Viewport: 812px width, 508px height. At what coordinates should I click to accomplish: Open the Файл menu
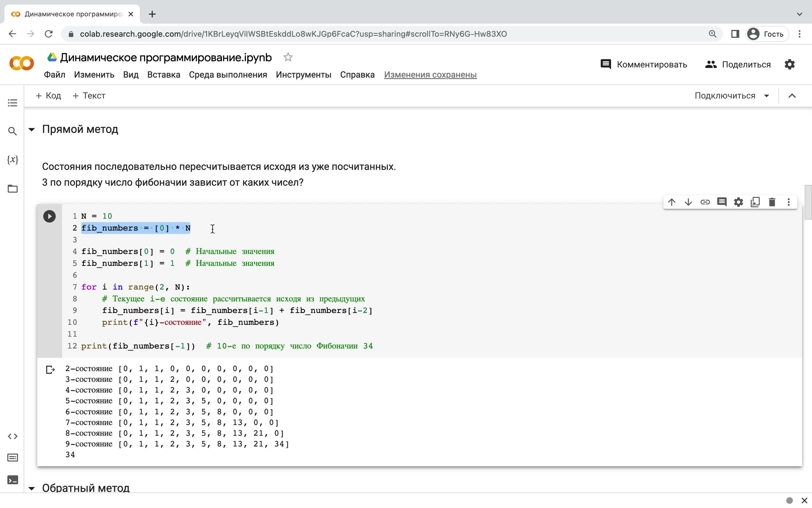pyautogui.click(x=54, y=75)
